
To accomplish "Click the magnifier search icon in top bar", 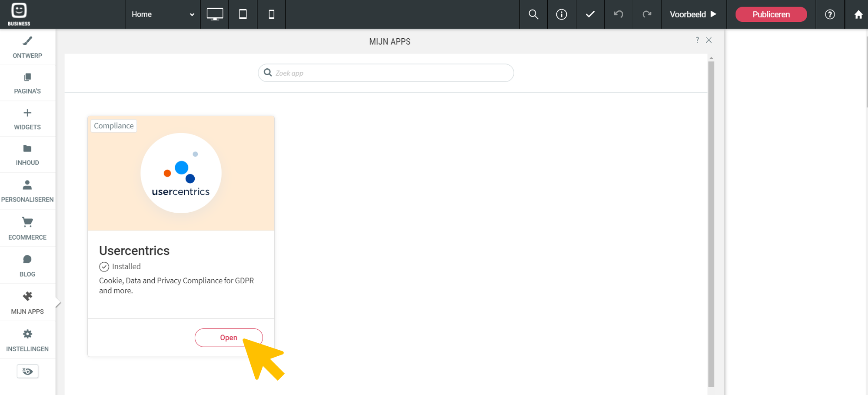I will point(533,14).
